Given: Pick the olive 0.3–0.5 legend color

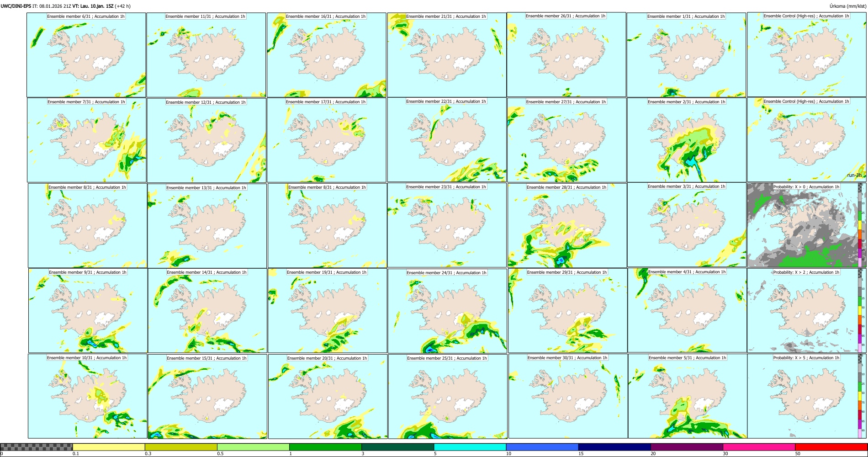Looking at the screenshot, I should (x=181, y=447).
